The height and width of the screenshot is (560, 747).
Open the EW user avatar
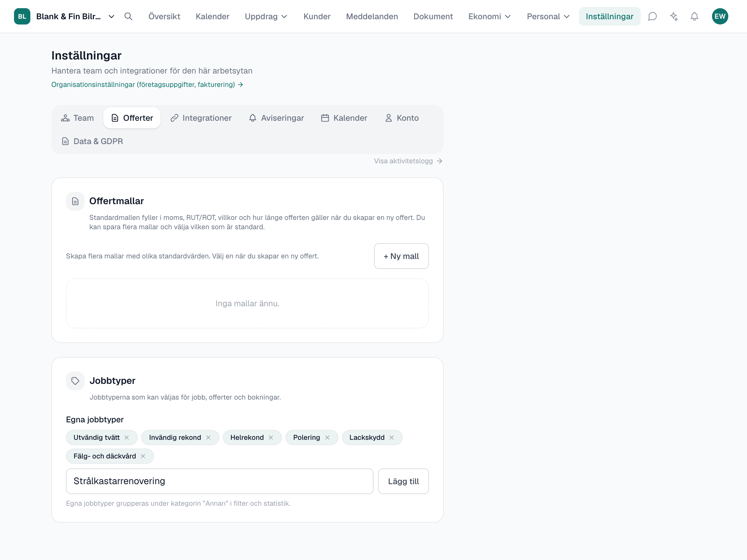coord(720,16)
